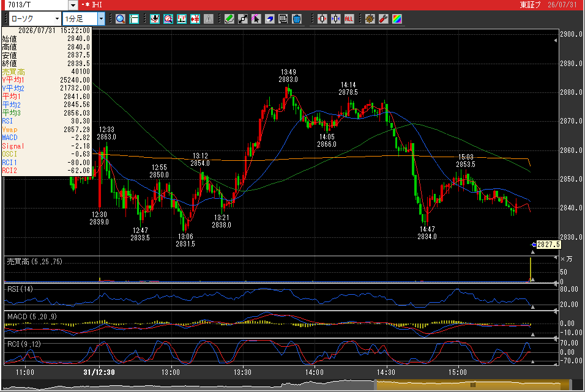The height and width of the screenshot is (392, 585).
Task: Click the magnifier icon with number 2
Action: coord(168,18)
